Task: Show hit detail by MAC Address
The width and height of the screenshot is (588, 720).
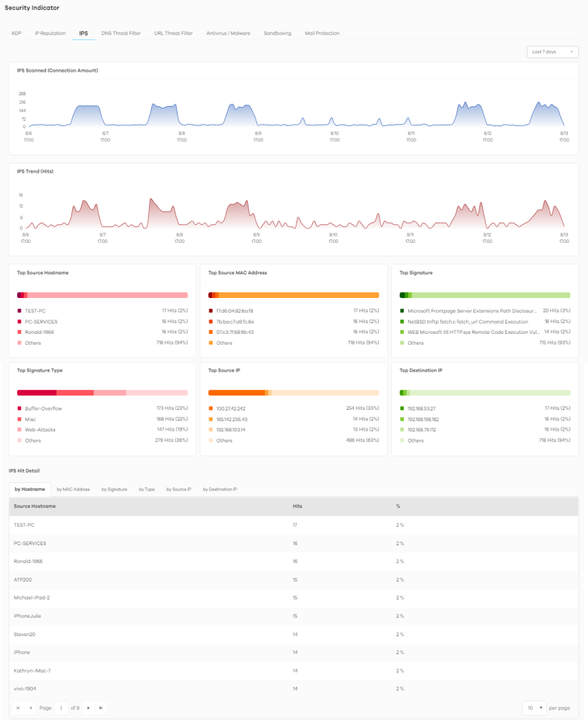Action: tap(73, 489)
